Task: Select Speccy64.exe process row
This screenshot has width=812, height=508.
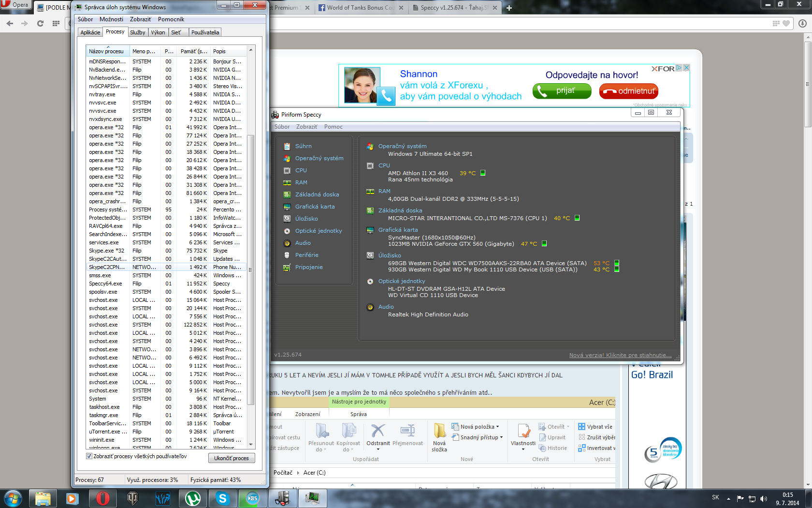Action: point(166,284)
